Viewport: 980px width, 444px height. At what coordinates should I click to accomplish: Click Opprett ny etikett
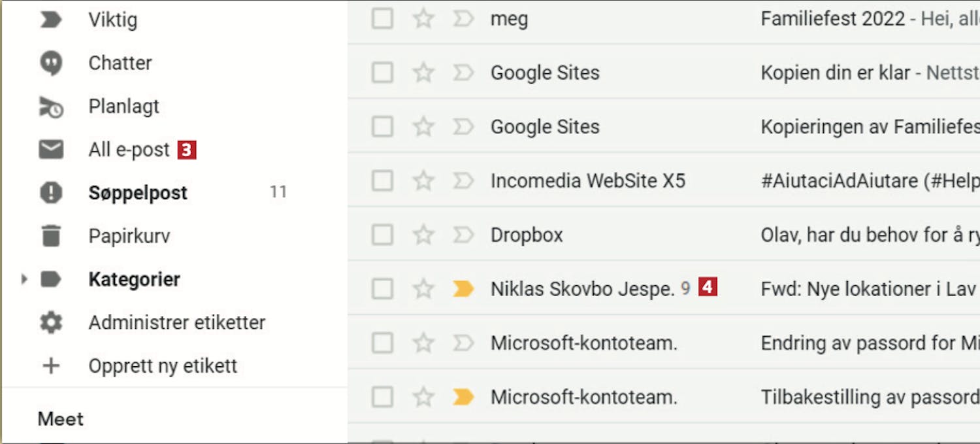(163, 366)
